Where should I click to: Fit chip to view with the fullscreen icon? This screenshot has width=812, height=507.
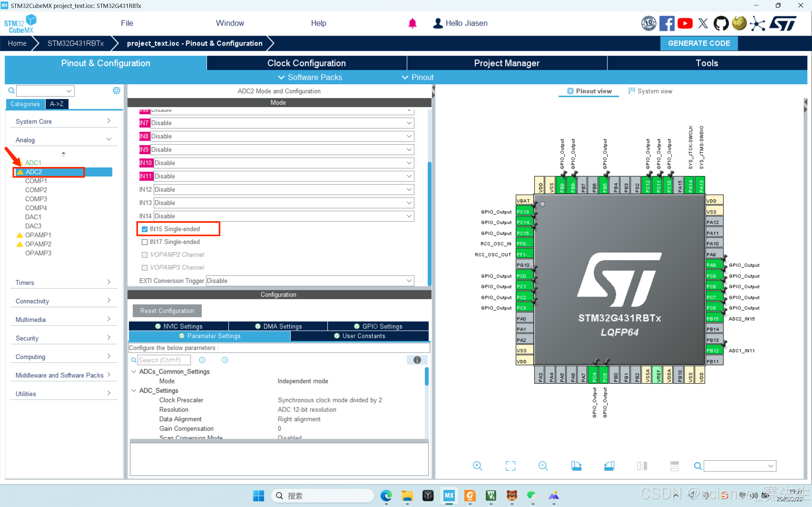pyautogui.click(x=510, y=466)
